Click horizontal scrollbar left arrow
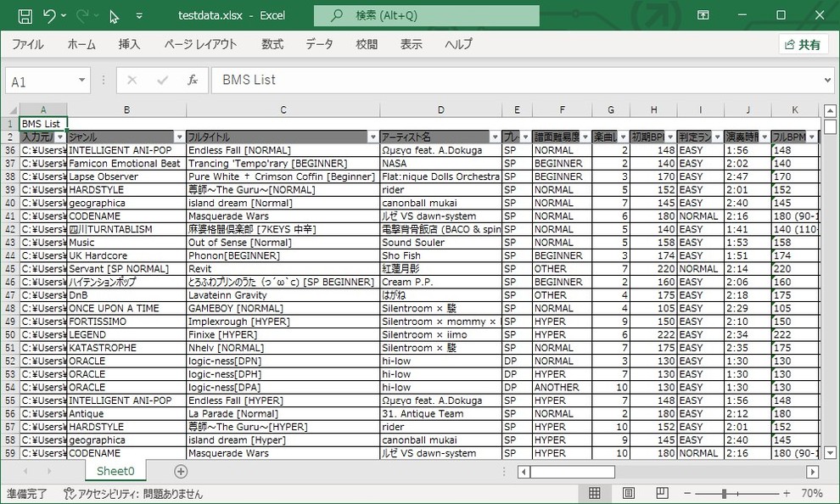 (524, 472)
